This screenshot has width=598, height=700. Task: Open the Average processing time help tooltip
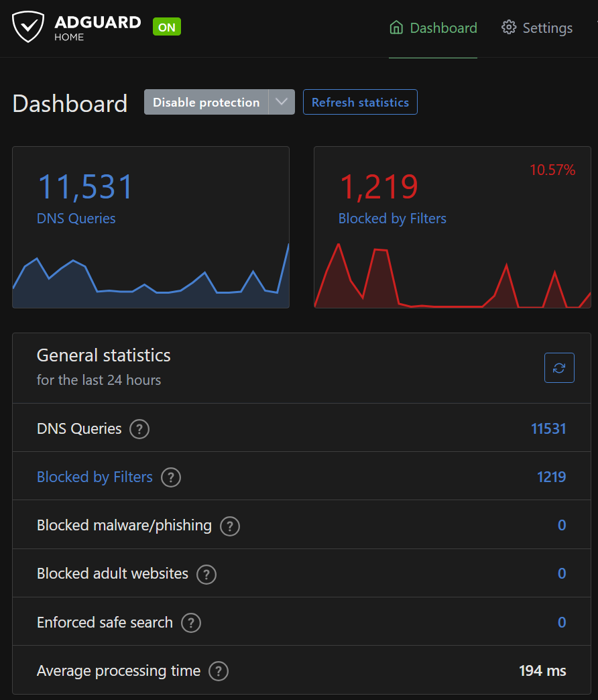point(218,671)
